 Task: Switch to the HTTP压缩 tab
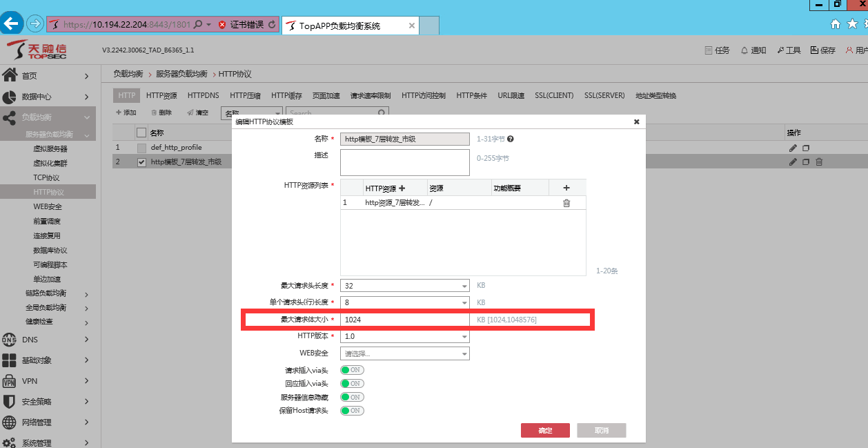[245, 95]
